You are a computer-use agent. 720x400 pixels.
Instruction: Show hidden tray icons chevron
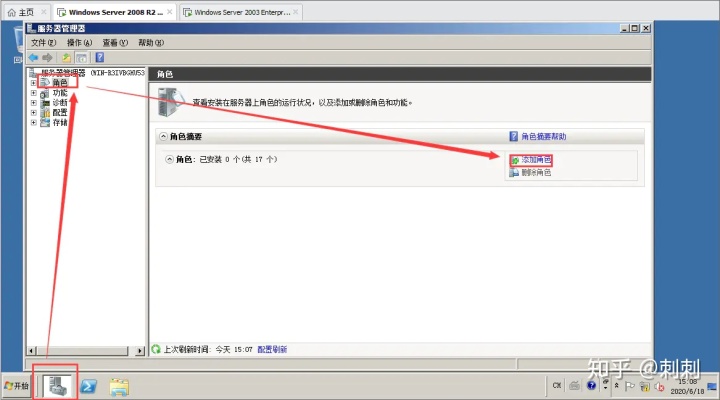click(616, 386)
